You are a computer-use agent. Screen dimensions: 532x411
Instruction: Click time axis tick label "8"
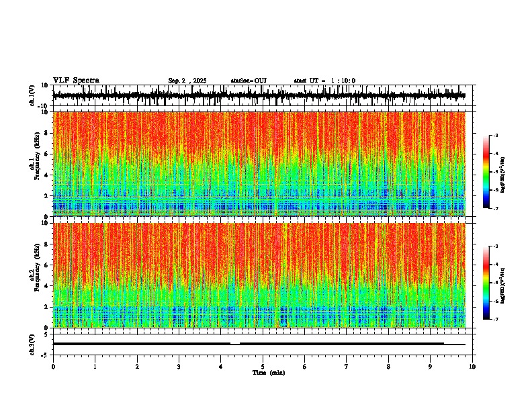pos(388,367)
